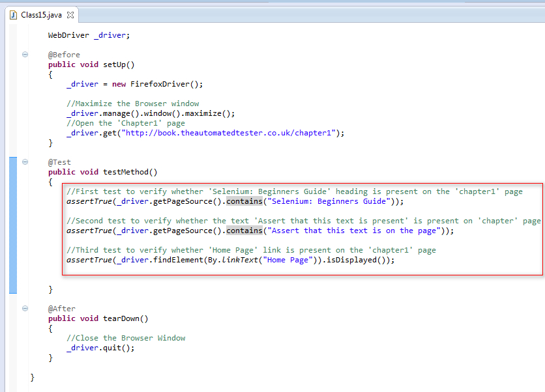Click the '_driver.quit();' line
The height and width of the screenshot is (392, 545).
pyautogui.click(x=100, y=348)
